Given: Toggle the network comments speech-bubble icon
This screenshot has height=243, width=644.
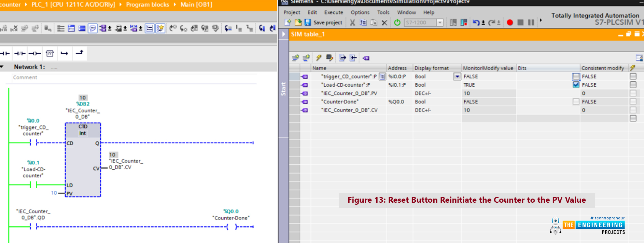Looking at the screenshot, I should pyautogui.click(x=92, y=28).
